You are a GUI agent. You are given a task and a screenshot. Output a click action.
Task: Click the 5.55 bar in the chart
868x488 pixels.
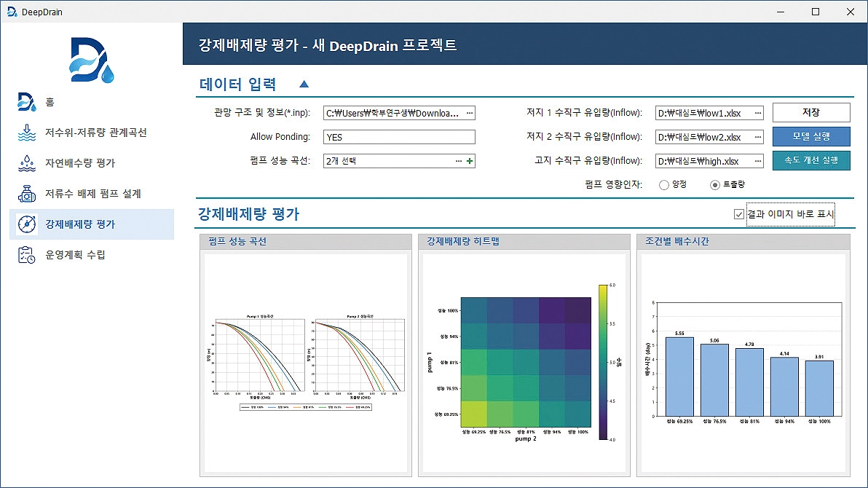point(680,377)
